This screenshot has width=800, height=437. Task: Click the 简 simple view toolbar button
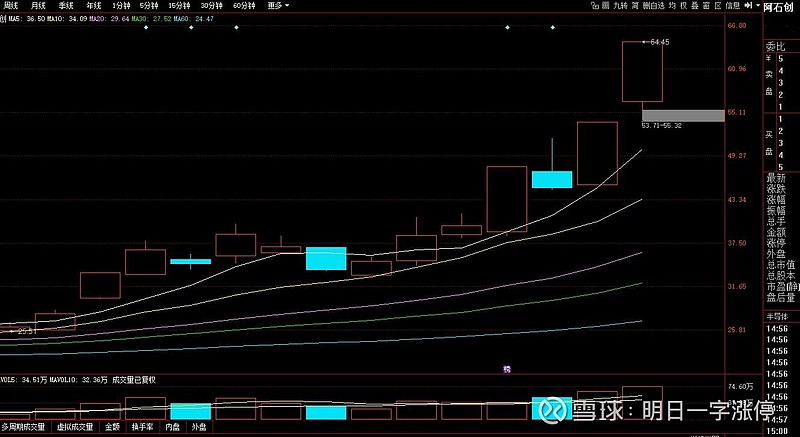tap(635, 6)
